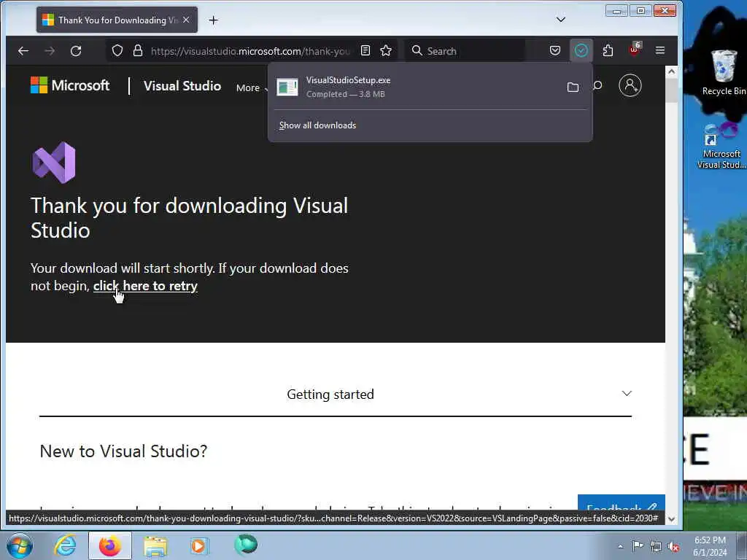Select the Thank You for Downloading tab
Screen dimensions: 747x560
click(x=117, y=20)
